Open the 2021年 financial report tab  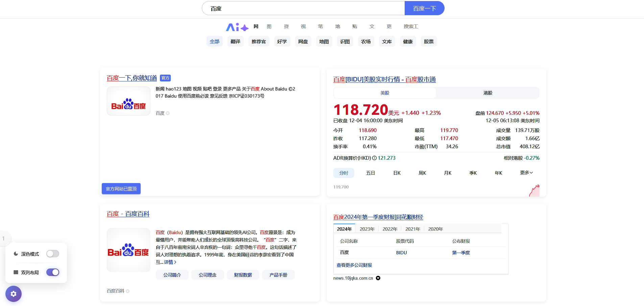pos(413,229)
